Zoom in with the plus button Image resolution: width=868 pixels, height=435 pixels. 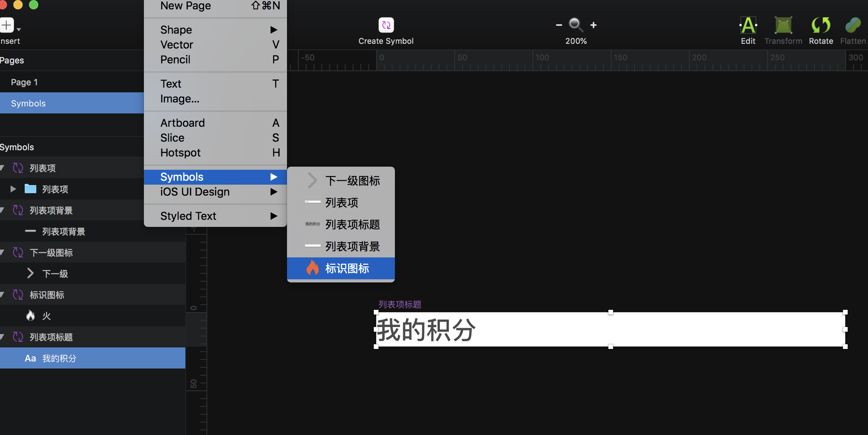tap(593, 25)
